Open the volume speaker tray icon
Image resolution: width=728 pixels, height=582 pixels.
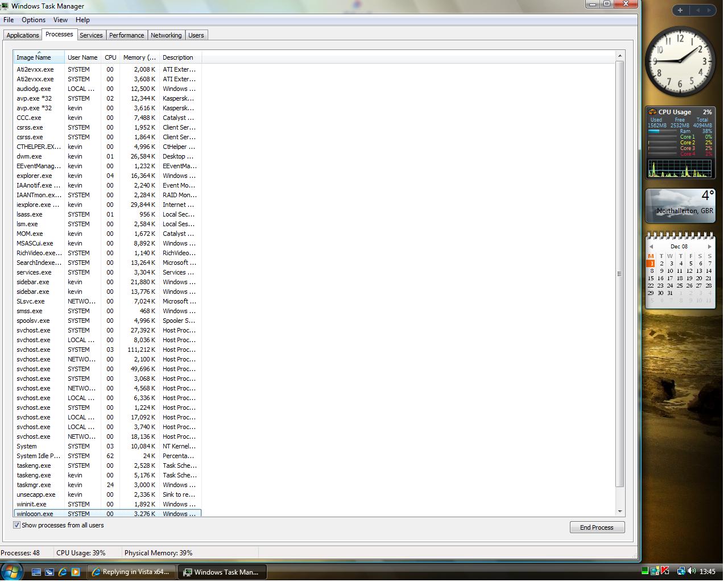(692, 571)
